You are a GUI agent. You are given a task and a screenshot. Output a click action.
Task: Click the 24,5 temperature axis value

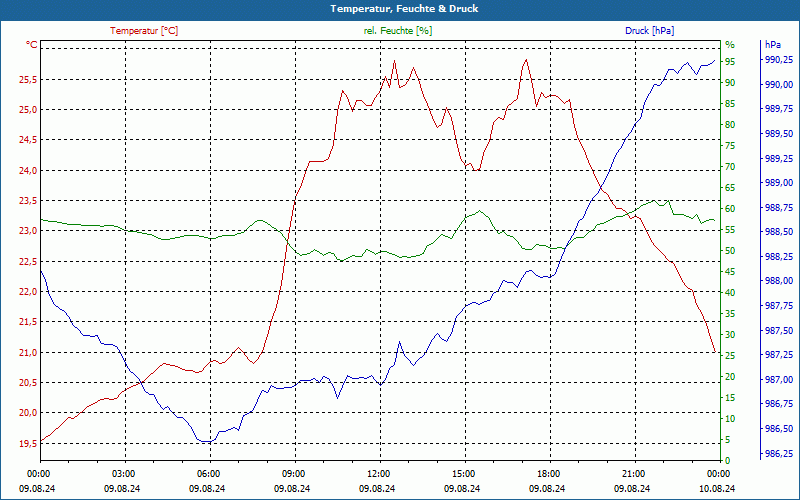click(29, 140)
